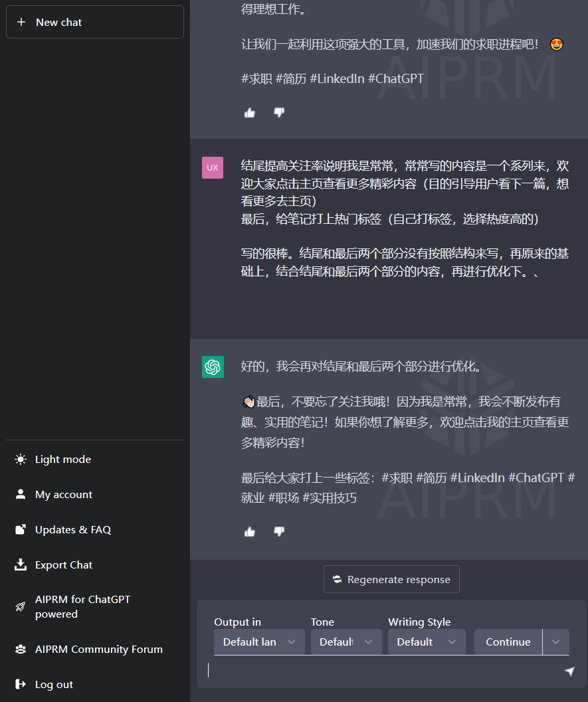This screenshot has height=702, width=588.
Task: Click the ChatGPT logo avatar on the reply
Action: [x=213, y=367]
